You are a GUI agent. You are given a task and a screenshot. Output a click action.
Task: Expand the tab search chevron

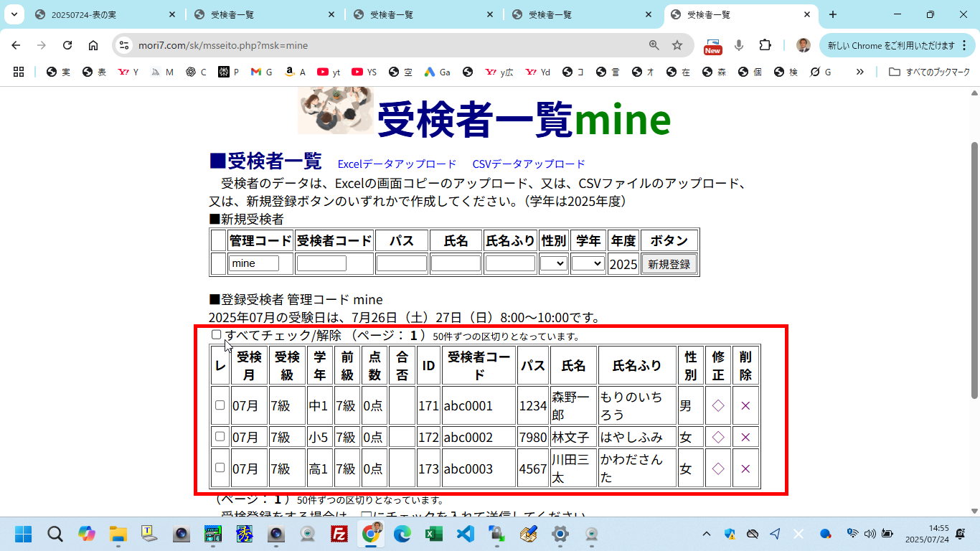pos(14,14)
